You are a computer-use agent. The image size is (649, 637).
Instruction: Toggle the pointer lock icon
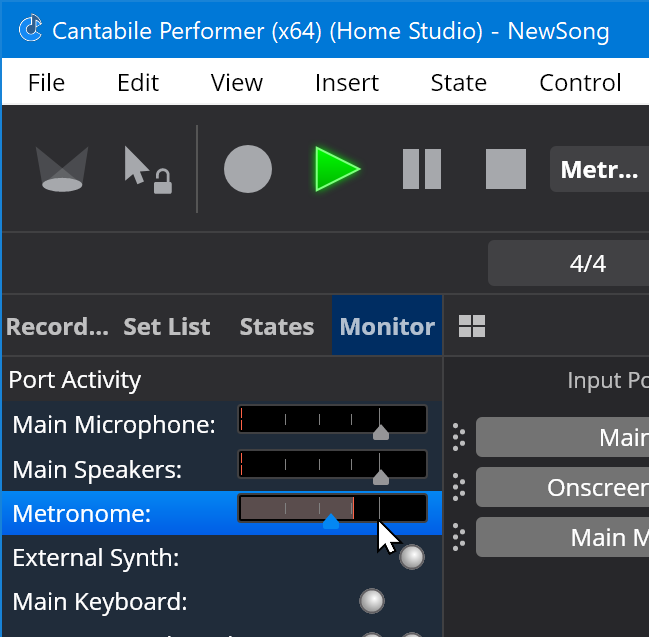(x=148, y=170)
